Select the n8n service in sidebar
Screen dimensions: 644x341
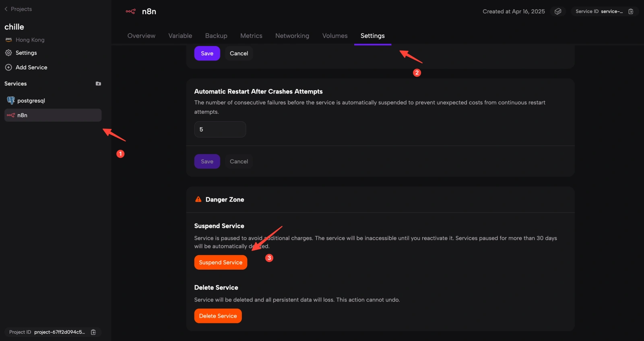click(x=53, y=115)
